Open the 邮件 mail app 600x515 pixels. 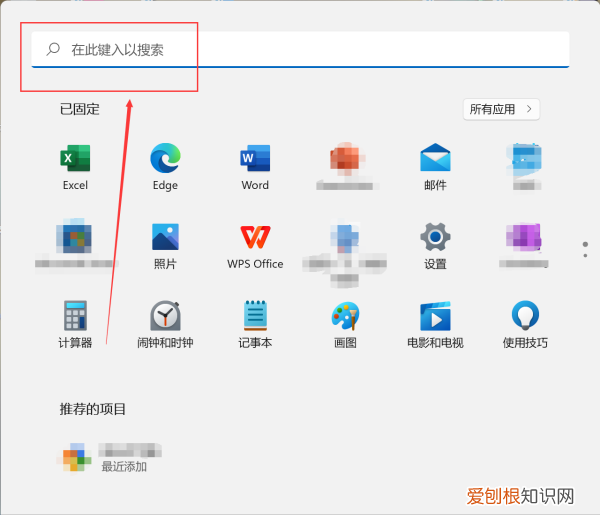pos(435,166)
